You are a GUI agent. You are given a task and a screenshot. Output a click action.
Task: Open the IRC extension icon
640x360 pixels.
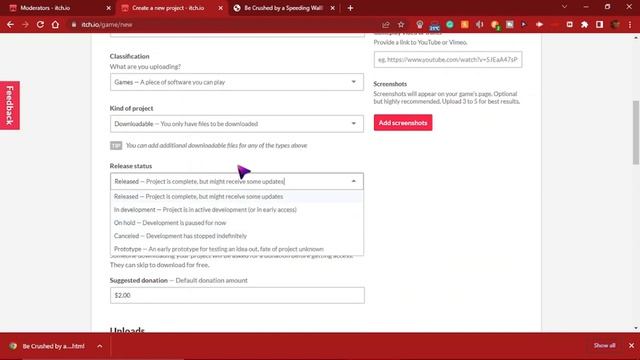pos(435,25)
